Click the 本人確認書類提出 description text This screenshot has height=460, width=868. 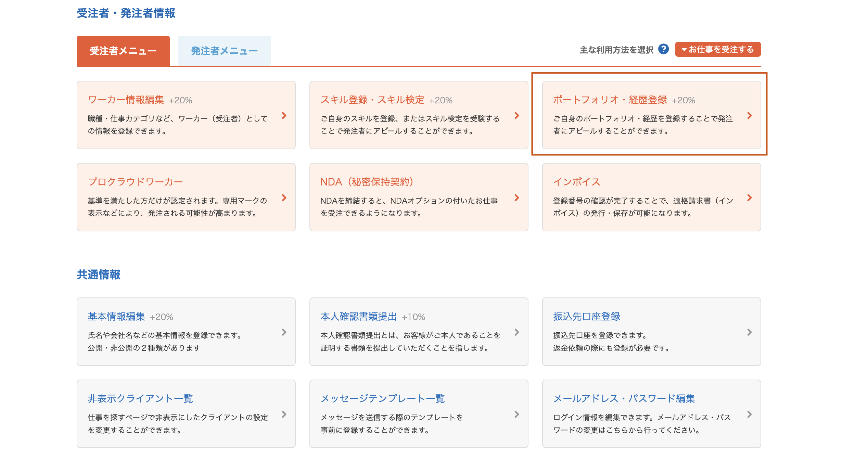[410, 342]
